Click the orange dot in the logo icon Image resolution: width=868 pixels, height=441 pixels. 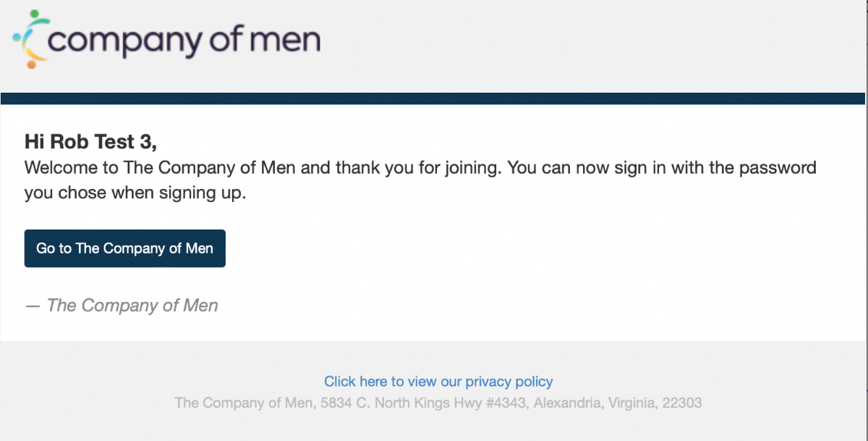(32, 64)
